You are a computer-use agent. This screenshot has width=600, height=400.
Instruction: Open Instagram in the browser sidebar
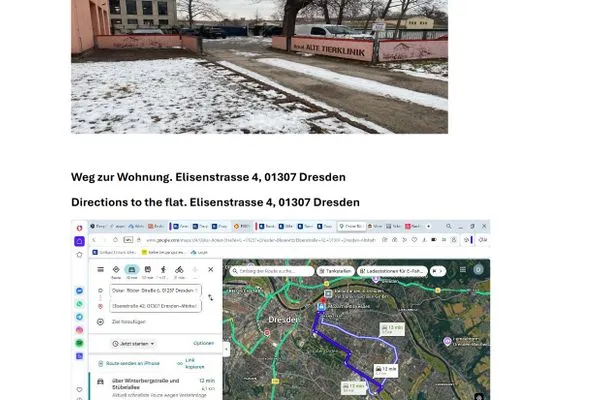pyautogui.click(x=79, y=330)
